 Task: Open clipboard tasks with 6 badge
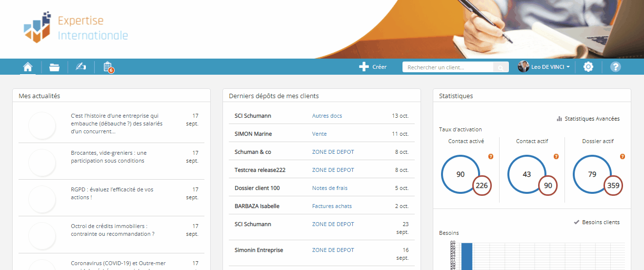pyautogui.click(x=108, y=67)
